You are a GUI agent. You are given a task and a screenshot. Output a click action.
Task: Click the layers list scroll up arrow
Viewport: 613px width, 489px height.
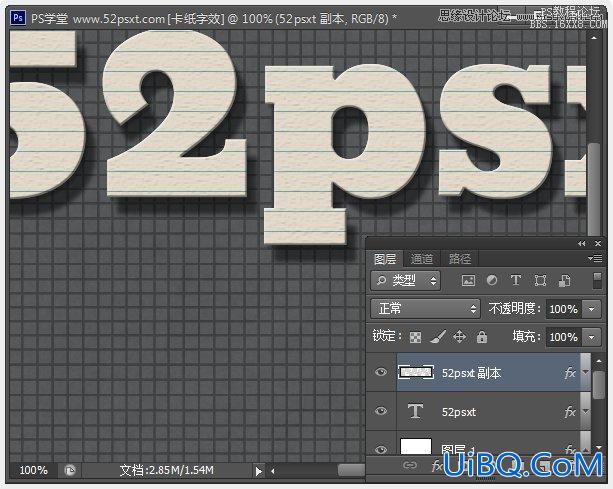coord(599,361)
